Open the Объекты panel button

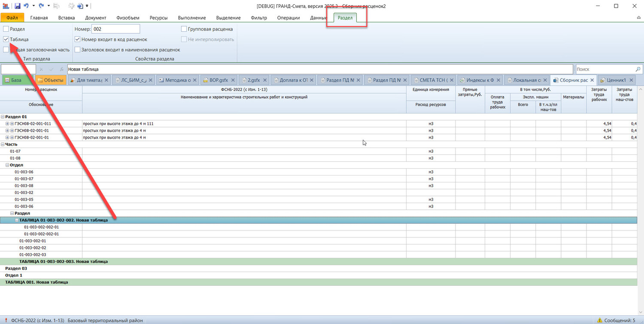[x=51, y=80]
